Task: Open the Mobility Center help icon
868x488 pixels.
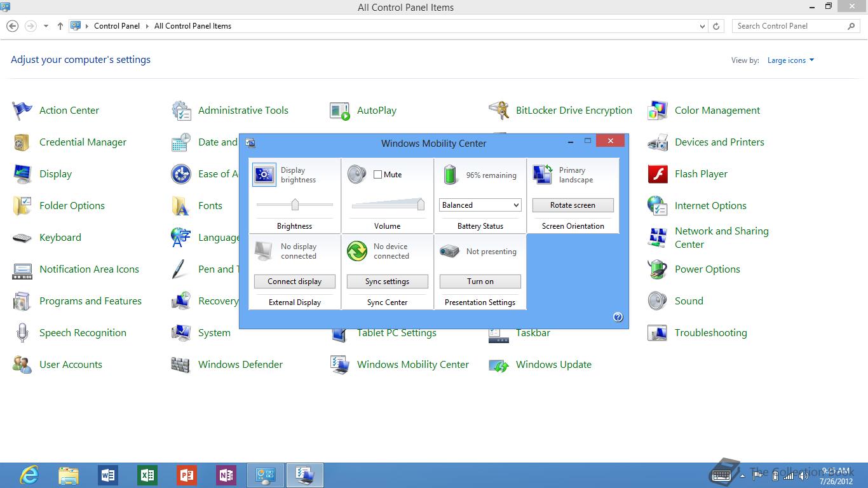Action: (618, 317)
